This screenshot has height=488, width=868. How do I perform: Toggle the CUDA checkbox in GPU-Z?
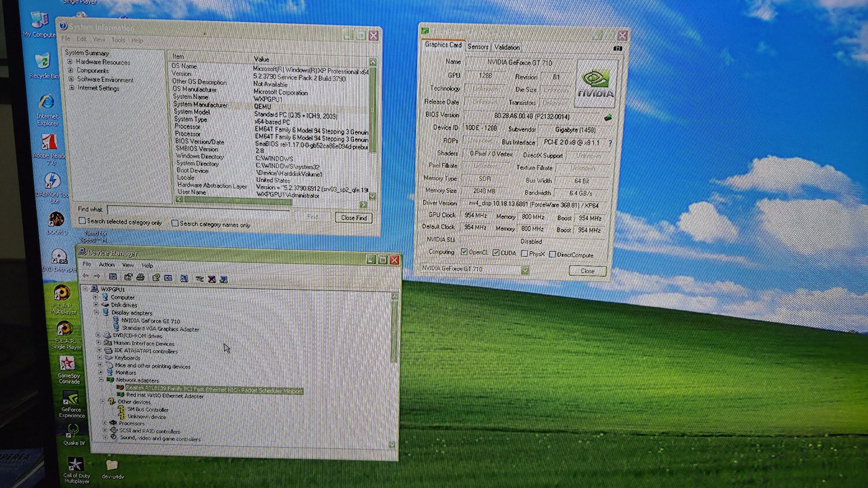pyautogui.click(x=495, y=252)
